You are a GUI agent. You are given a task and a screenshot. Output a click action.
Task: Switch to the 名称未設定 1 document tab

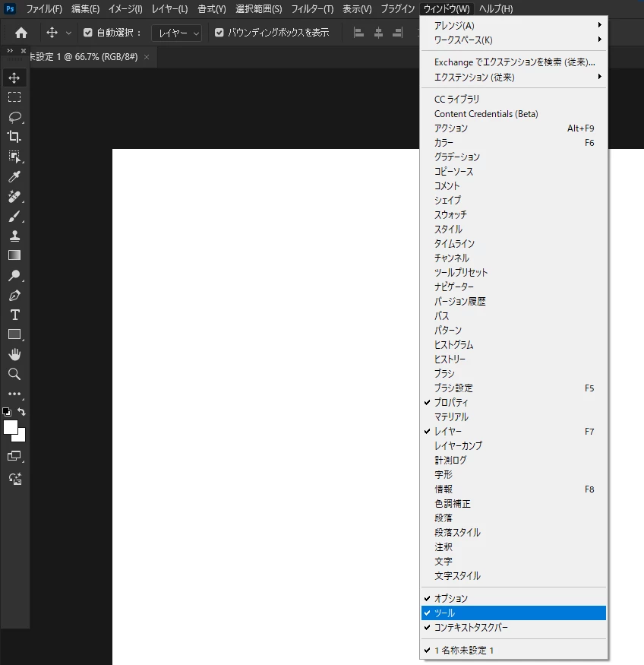(x=84, y=57)
